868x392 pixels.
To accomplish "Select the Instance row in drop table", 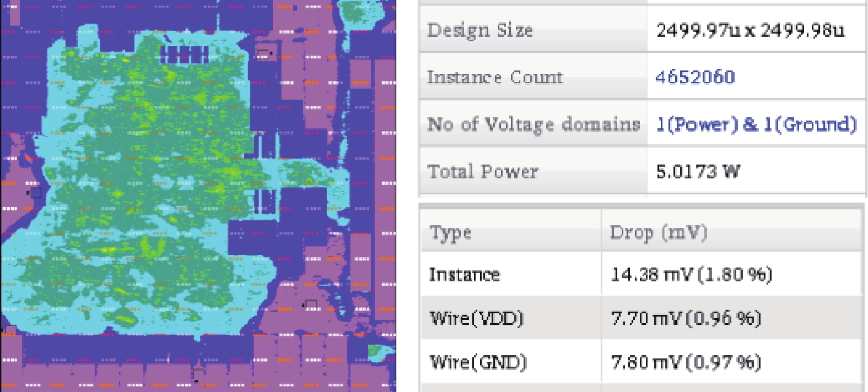I will [x=465, y=274].
